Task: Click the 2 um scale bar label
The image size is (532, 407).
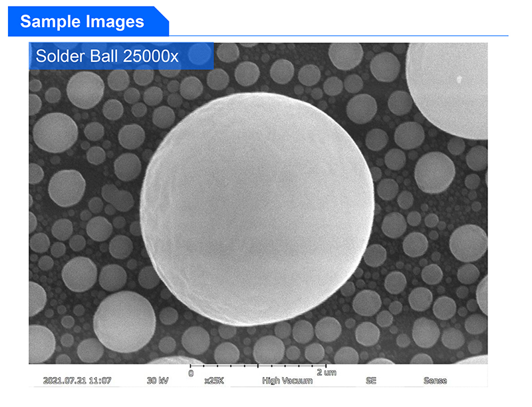Action: [327, 372]
